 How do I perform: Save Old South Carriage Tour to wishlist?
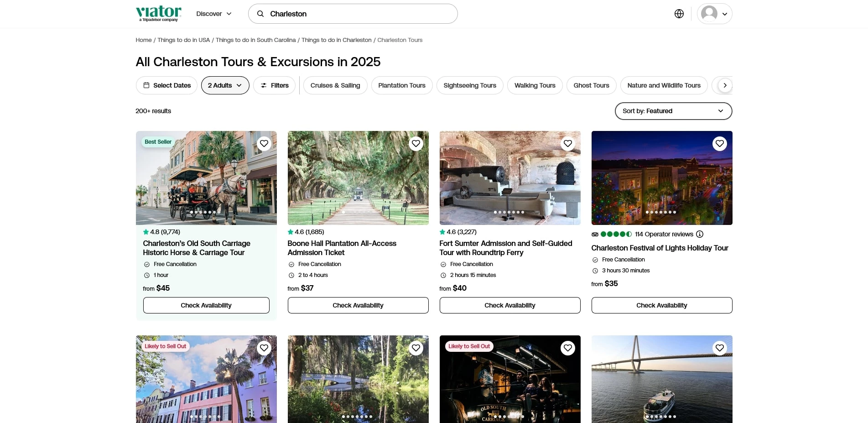tap(264, 144)
